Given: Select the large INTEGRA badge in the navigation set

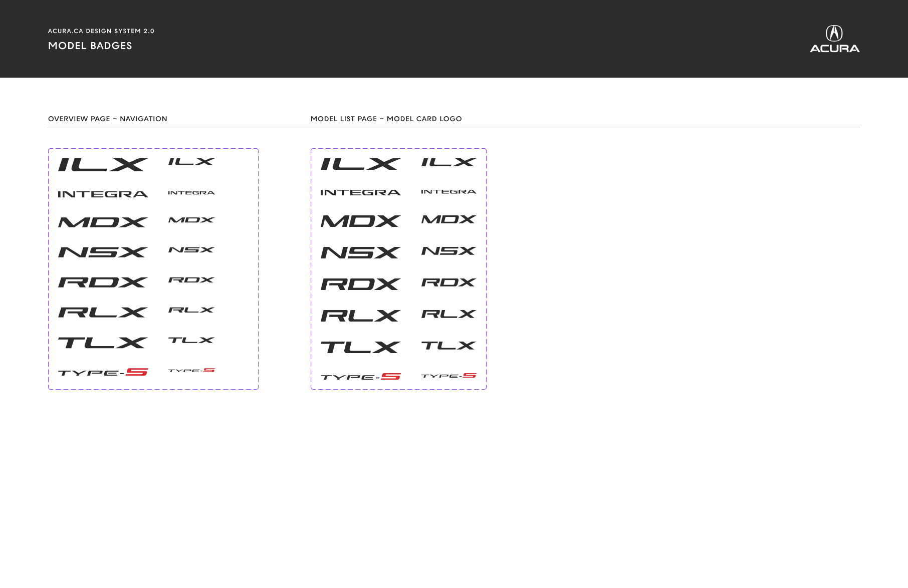Looking at the screenshot, I should point(103,194).
